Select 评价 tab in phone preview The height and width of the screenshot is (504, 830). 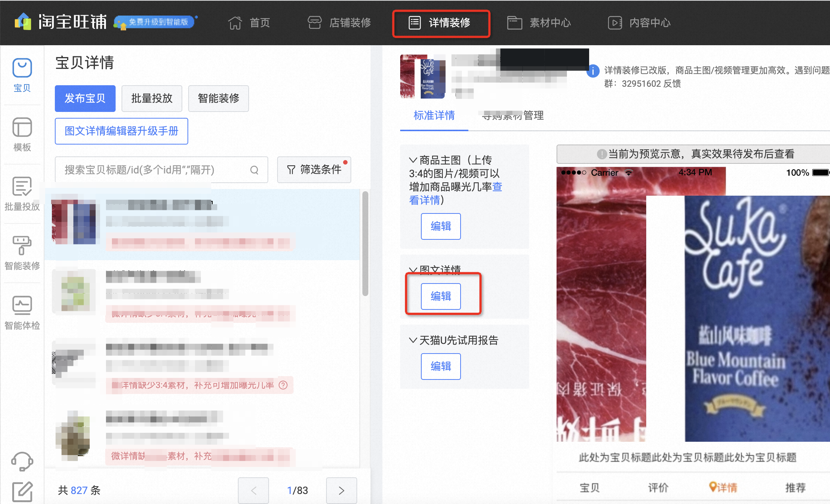[x=658, y=487]
